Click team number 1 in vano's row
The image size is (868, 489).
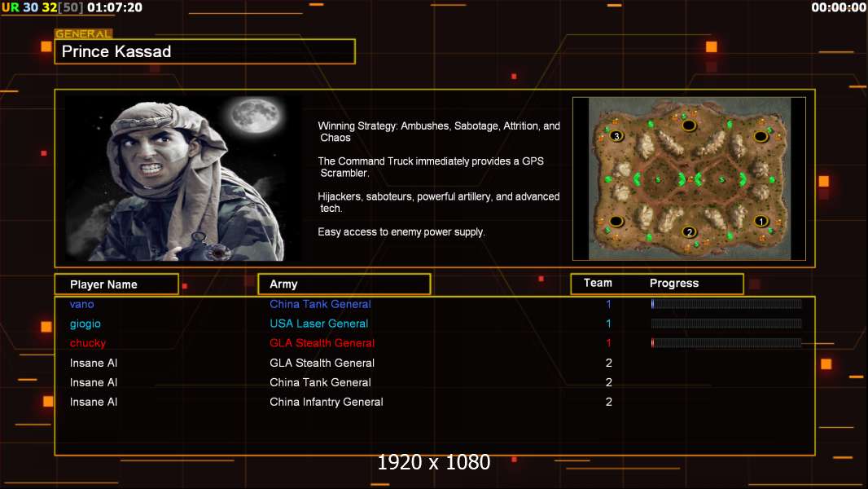coord(608,304)
